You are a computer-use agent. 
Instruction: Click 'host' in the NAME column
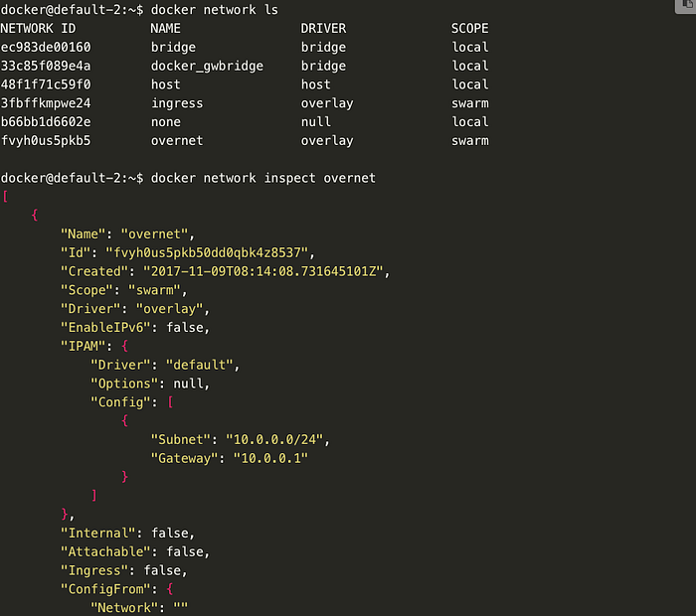tap(166, 84)
